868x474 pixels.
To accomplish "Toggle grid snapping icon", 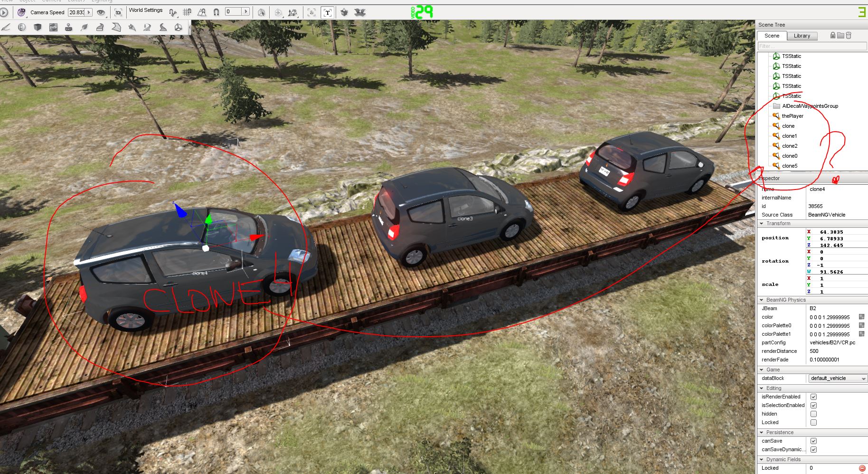I will [187, 12].
